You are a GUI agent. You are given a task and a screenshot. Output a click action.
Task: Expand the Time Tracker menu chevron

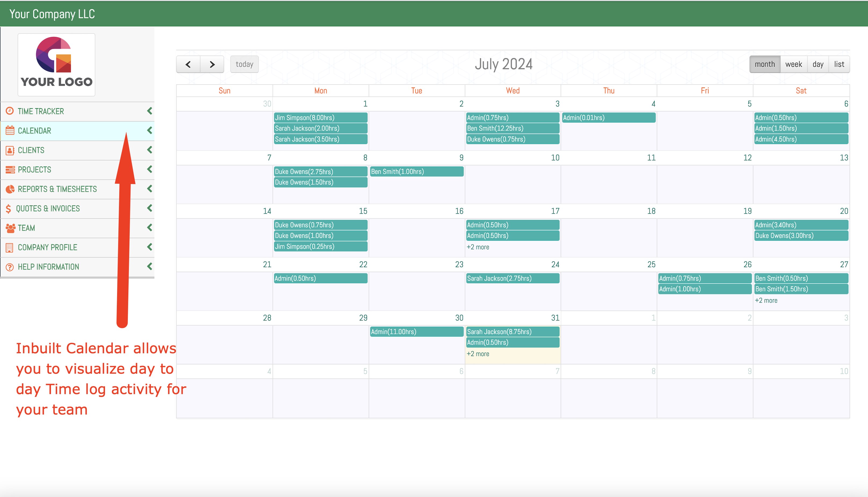pyautogui.click(x=149, y=111)
